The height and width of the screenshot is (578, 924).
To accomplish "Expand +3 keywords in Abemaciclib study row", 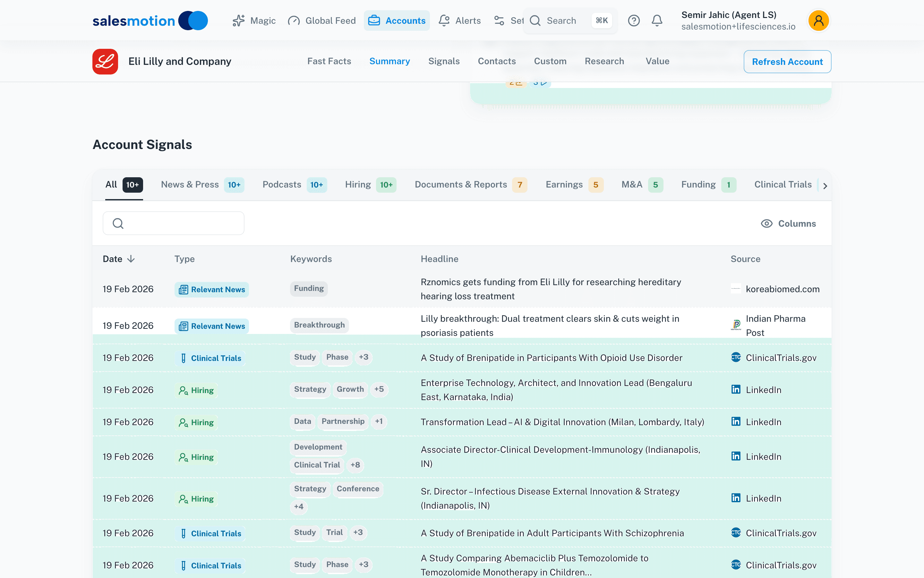I will tap(364, 565).
